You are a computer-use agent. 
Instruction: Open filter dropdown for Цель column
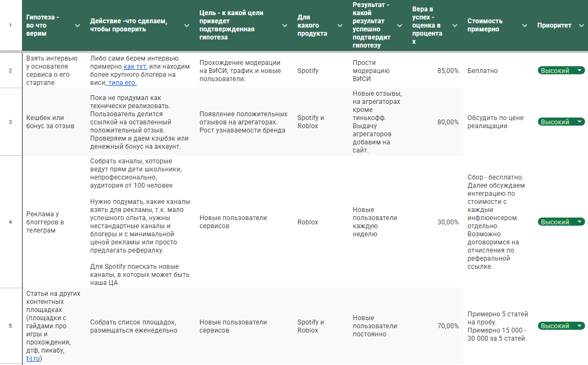[x=285, y=25]
